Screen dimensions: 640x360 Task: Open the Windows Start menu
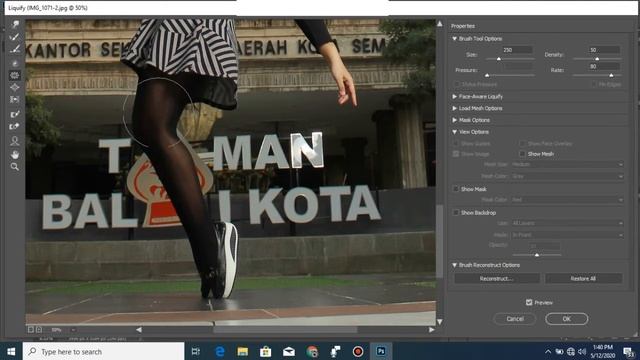click(x=11, y=351)
